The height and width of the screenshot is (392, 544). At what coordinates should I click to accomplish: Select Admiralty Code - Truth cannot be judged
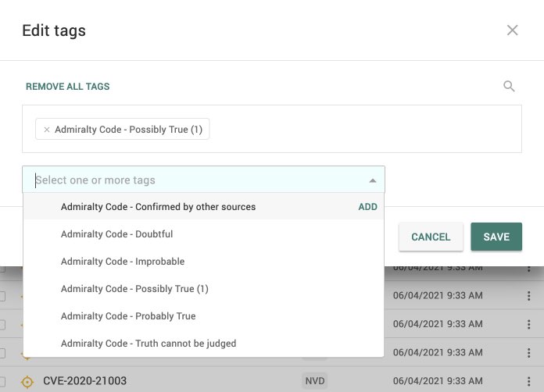pos(149,344)
